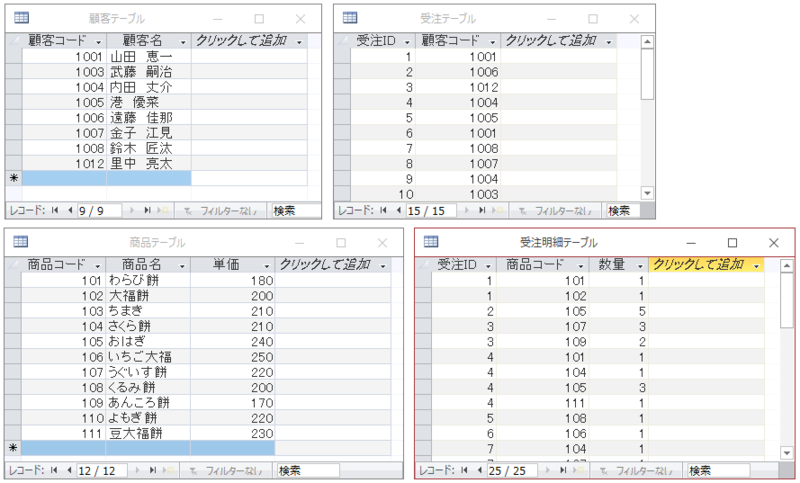Go to previous record in 受注テーブル navigator

click(399, 211)
